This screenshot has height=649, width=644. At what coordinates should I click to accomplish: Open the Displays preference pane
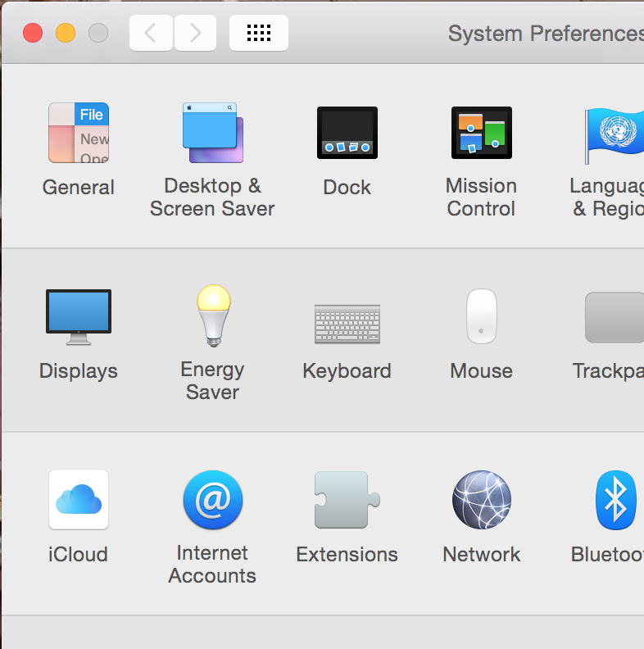point(79,317)
